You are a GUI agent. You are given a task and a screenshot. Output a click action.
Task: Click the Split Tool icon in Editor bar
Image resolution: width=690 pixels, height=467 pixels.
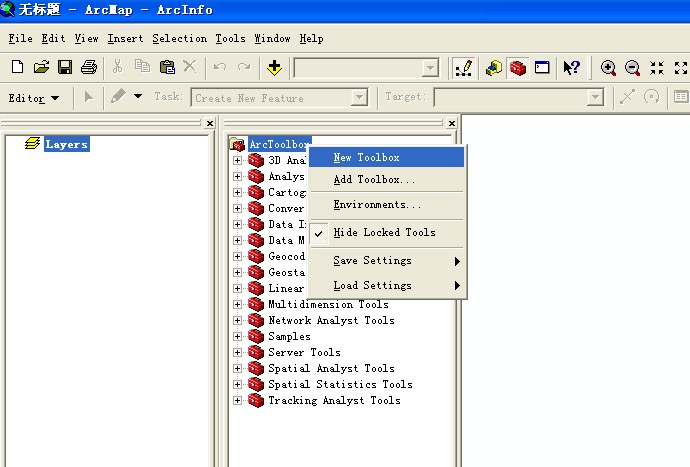628,97
